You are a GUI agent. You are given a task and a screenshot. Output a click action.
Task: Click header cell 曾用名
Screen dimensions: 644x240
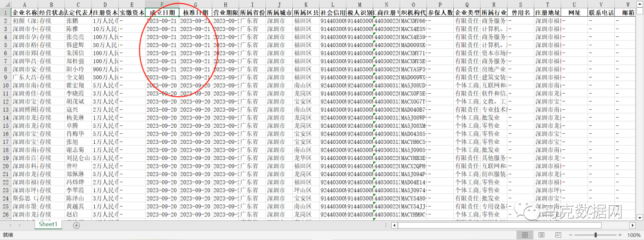coord(521,13)
